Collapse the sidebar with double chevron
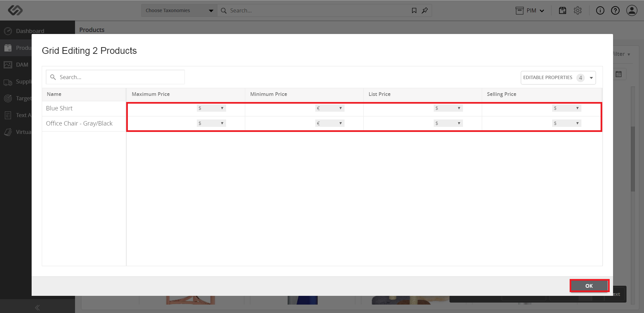Viewport: 644px width, 313px height. coord(37,308)
